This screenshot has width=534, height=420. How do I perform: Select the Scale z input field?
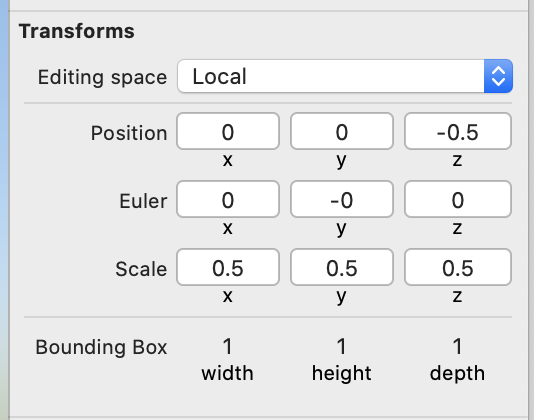pyautogui.click(x=458, y=267)
